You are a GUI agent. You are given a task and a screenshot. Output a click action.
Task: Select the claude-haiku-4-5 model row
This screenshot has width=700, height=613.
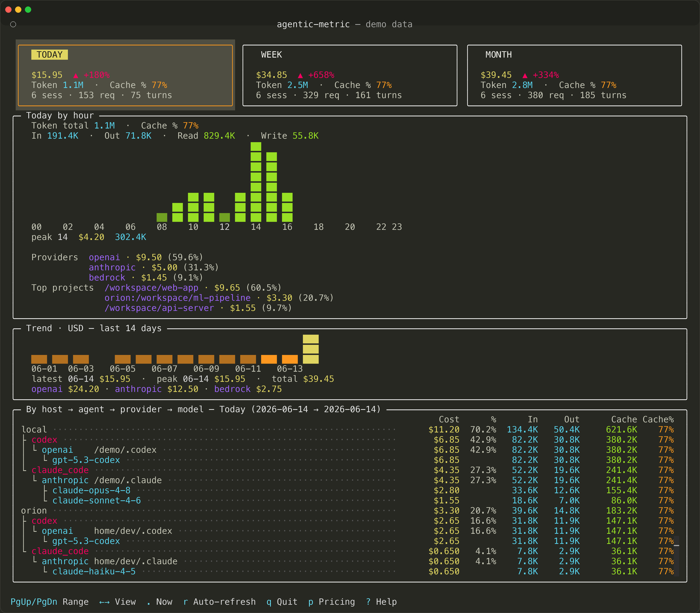pyautogui.click(x=348, y=572)
